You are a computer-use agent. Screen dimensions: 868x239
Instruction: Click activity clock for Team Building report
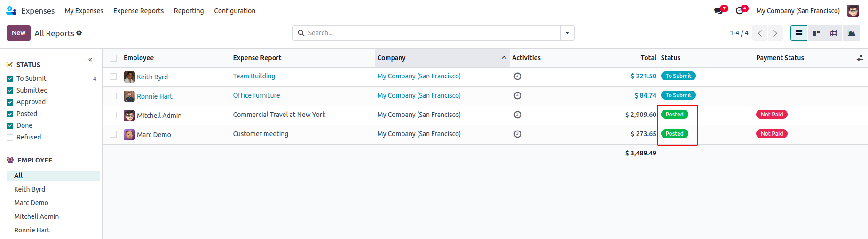pos(517,76)
